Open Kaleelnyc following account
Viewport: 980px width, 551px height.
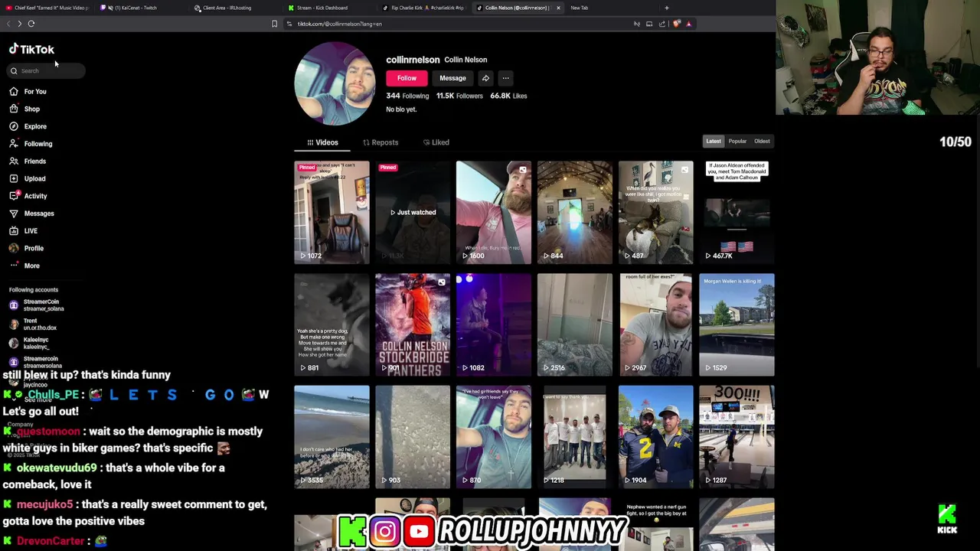pyautogui.click(x=31, y=344)
